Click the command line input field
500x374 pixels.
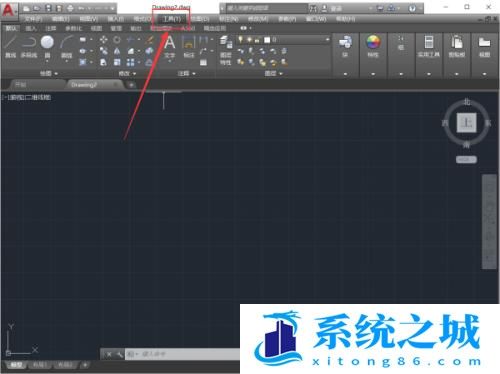point(183,354)
